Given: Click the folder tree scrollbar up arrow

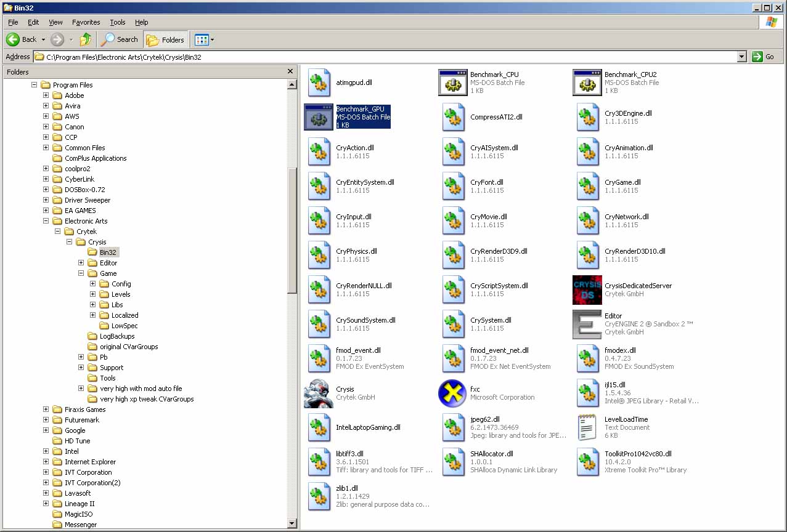Looking at the screenshot, I should [292, 84].
